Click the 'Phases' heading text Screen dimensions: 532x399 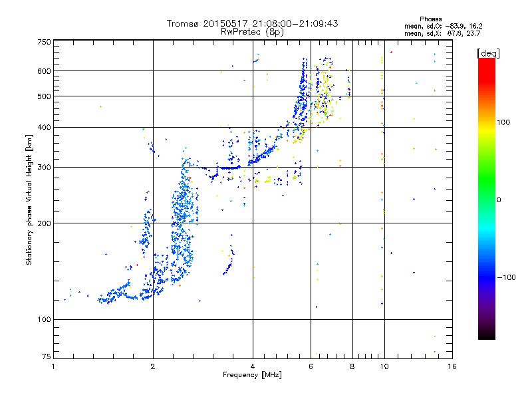tap(430, 19)
